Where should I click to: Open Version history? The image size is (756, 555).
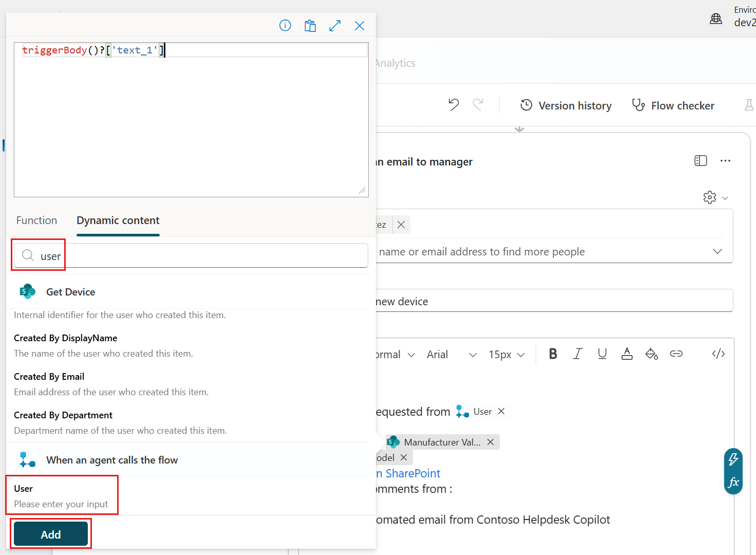coord(566,105)
